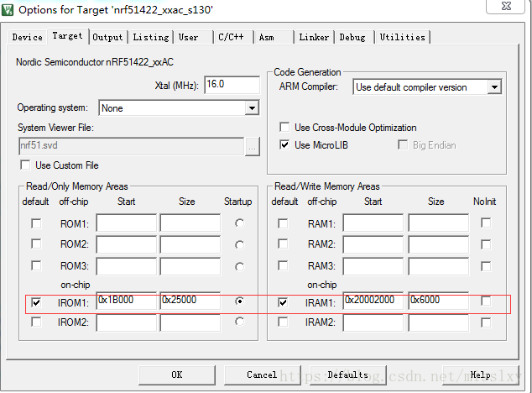The width and height of the screenshot is (532, 393).
Task: Enable NoInit for RAM3
Action: tap(486, 266)
